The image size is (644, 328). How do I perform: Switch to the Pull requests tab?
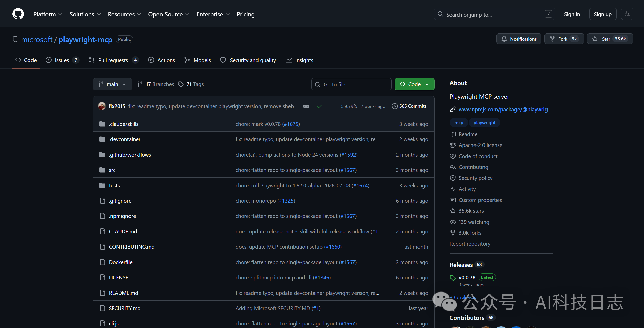114,60
